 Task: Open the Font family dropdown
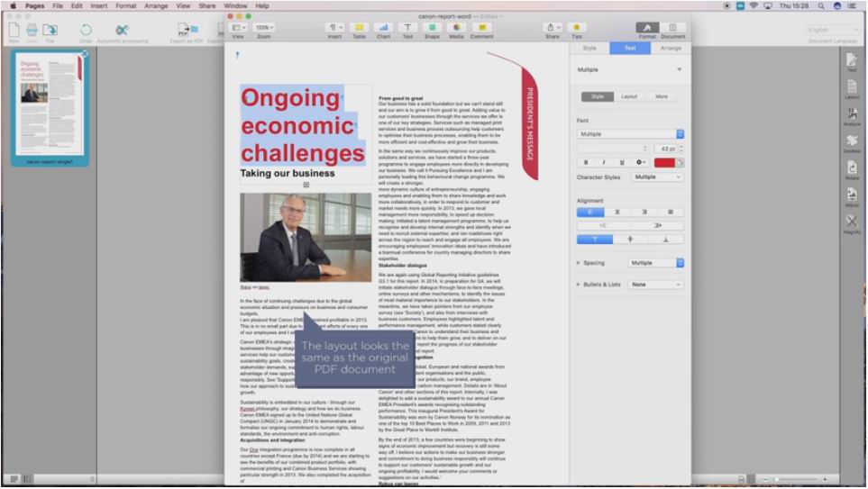(630, 134)
